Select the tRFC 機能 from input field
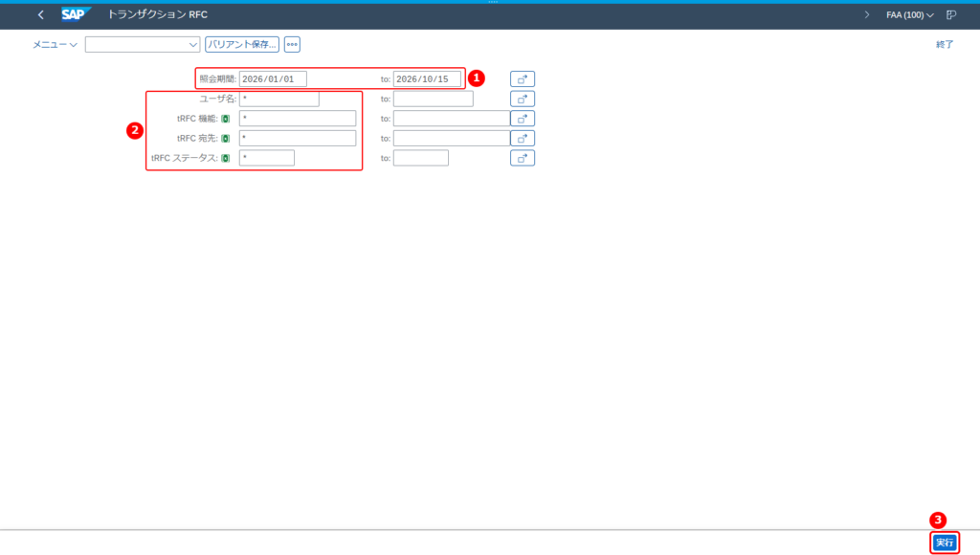This screenshot has height=555, width=980. (298, 118)
